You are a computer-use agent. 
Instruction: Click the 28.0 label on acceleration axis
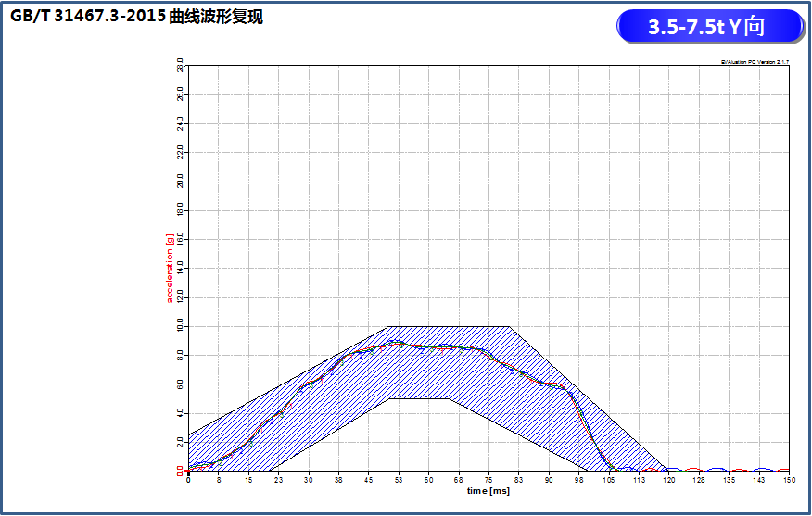pyautogui.click(x=179, y=67)
